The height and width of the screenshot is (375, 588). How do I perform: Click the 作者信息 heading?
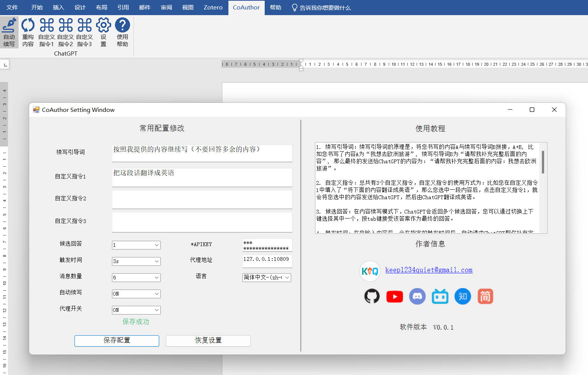pyautogui.click(x=430, y=244)
